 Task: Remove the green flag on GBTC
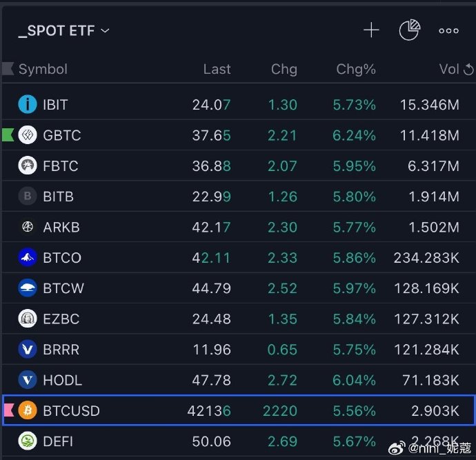[8, 134]
